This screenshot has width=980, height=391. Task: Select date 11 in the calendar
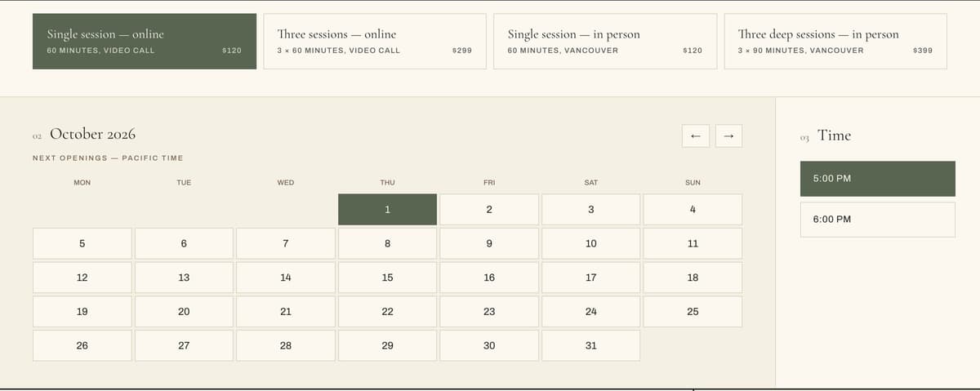coord(693,243)
